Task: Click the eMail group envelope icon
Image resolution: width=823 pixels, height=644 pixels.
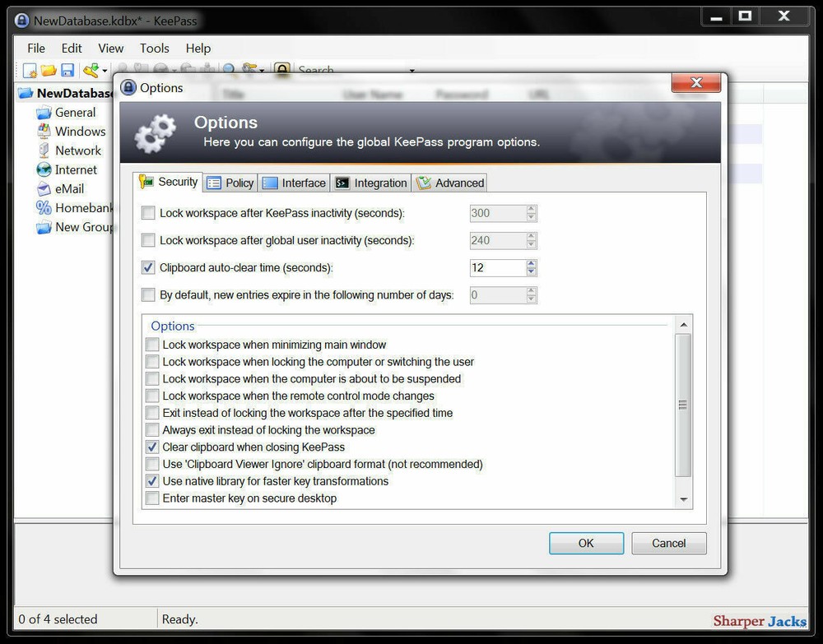Action: [x=42, y=188]
